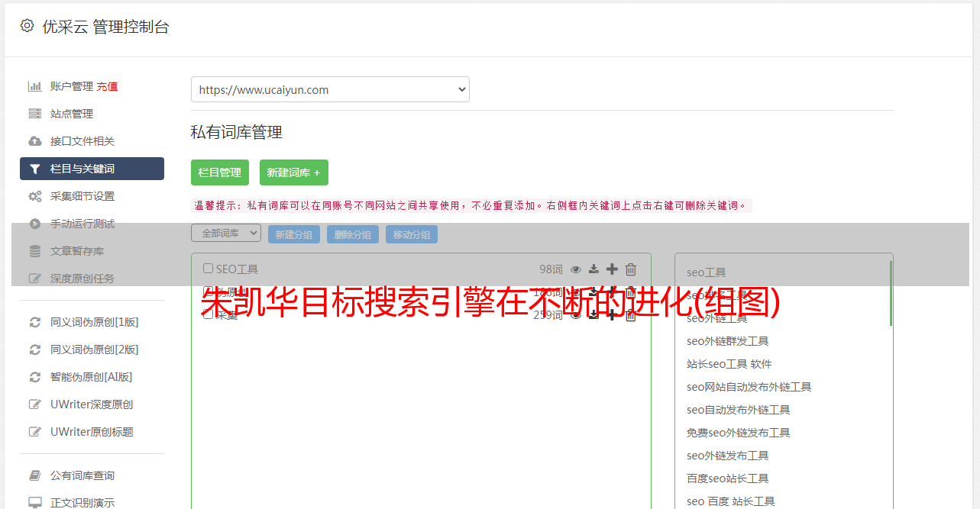Click the green 栏目管理 button

[x=220, y=172]
